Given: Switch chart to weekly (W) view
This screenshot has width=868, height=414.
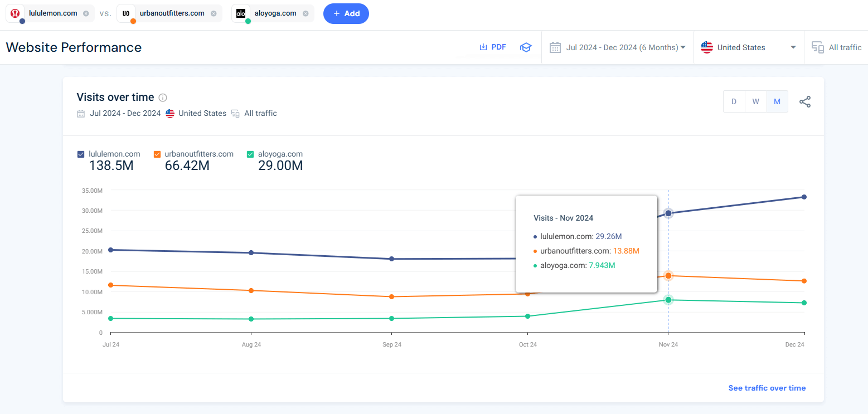Looking at the screenshot, I should (x=755, y=101).
